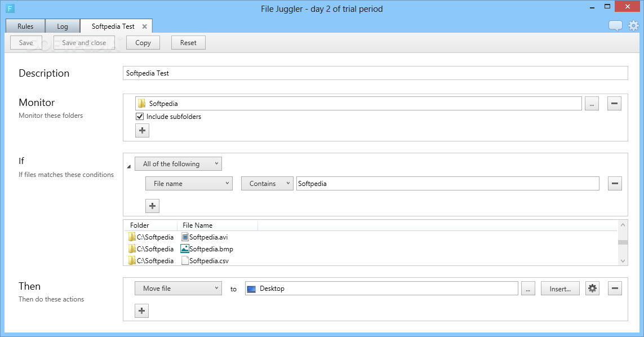Open the All of the following dropdown
Image resolution: width=644 pixels, height=337 pixels.
coord(178,163)
